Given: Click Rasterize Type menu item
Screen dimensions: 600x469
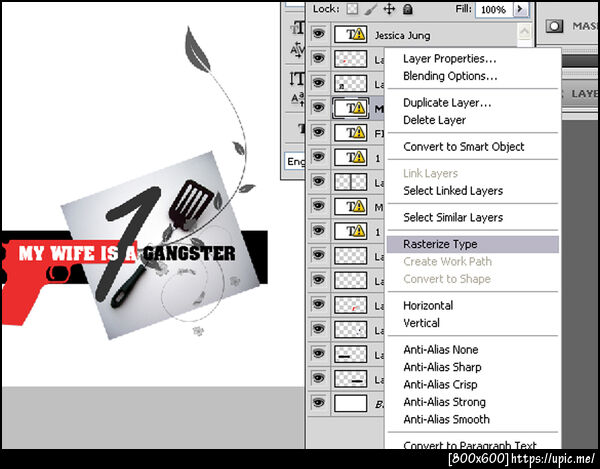Looking at the screenshot, I should click(x=473, y=244).
